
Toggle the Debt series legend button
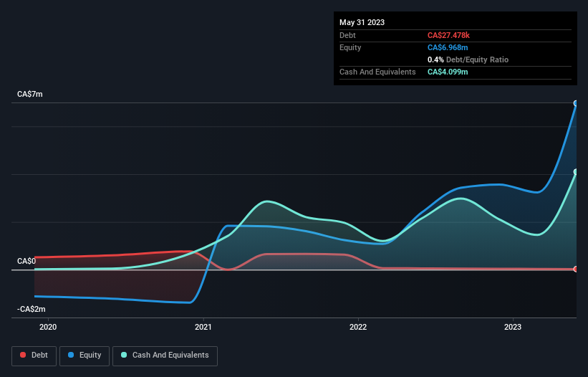pyautogui.click(x=34, y=355)
